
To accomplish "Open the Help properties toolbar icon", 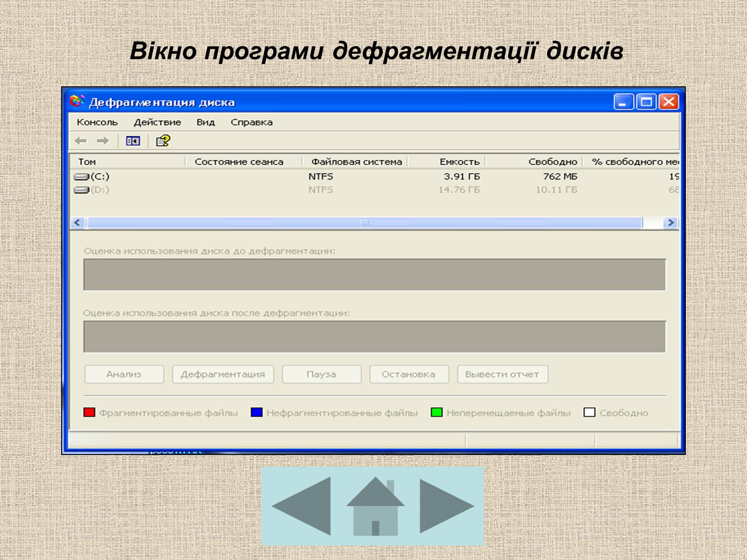I will (163, 140).
